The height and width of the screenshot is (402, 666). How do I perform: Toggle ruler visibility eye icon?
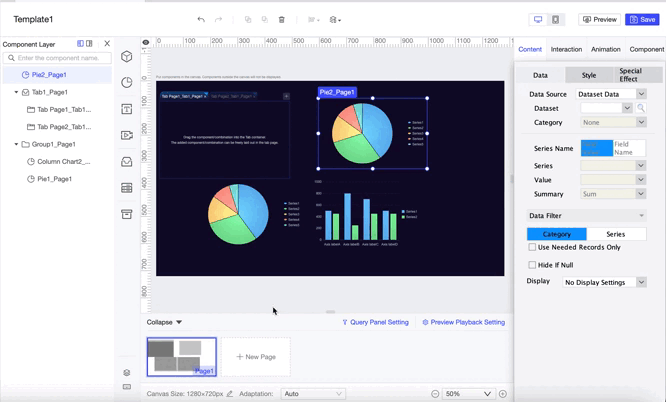coord(146,42)
